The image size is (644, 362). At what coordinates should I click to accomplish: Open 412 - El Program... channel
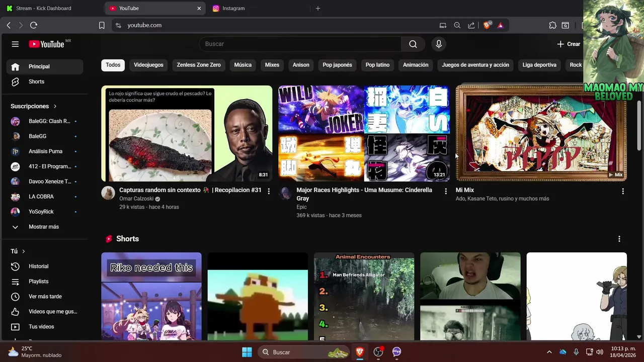tap(45, 166)
